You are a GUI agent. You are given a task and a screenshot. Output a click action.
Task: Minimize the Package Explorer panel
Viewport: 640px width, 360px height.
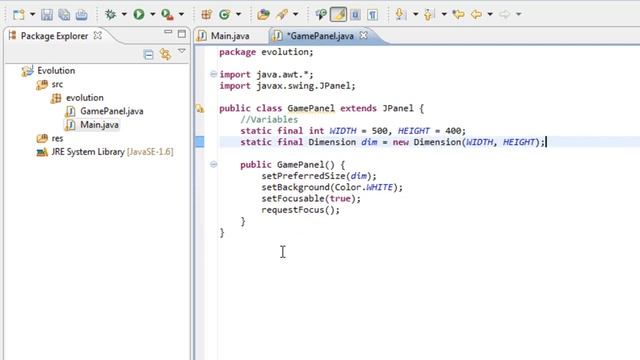168,32
